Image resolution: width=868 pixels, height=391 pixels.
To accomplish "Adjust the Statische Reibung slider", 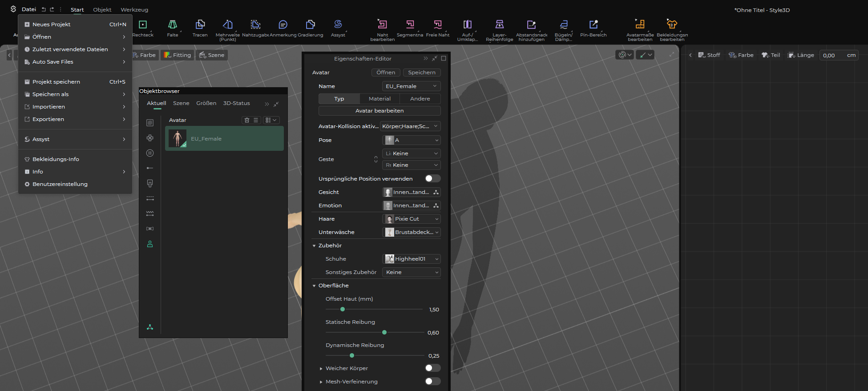I will pyautogui.click(x=384, y=332).
